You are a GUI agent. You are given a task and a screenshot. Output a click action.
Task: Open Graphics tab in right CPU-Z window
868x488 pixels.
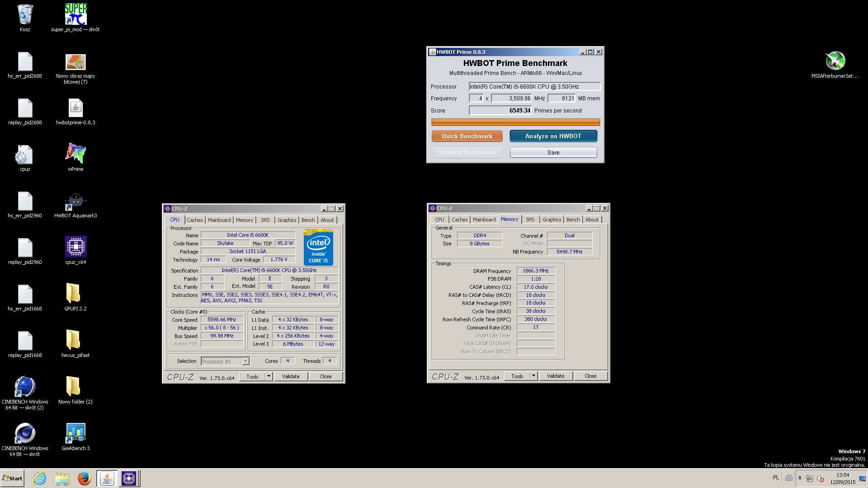(552, 220)
